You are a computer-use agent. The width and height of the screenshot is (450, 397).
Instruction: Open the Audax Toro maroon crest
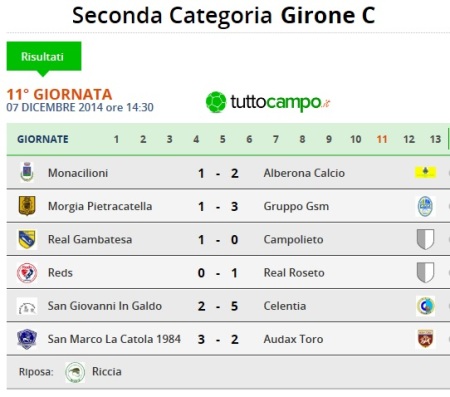point(426,339)
